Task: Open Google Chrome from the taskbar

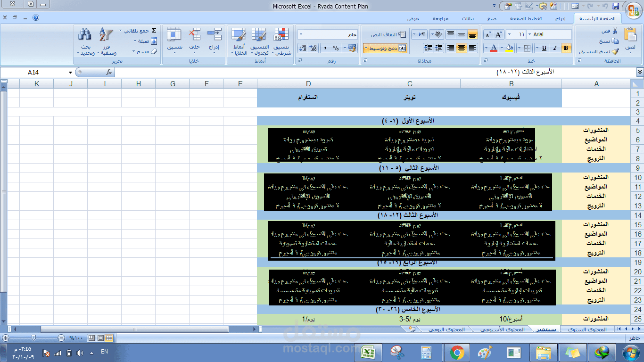Action: pos(457,352)
